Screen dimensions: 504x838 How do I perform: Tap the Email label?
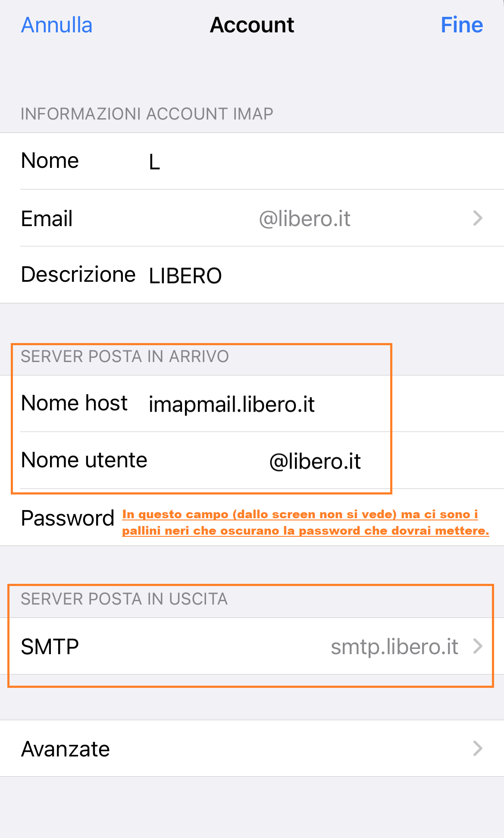point(47,218)
